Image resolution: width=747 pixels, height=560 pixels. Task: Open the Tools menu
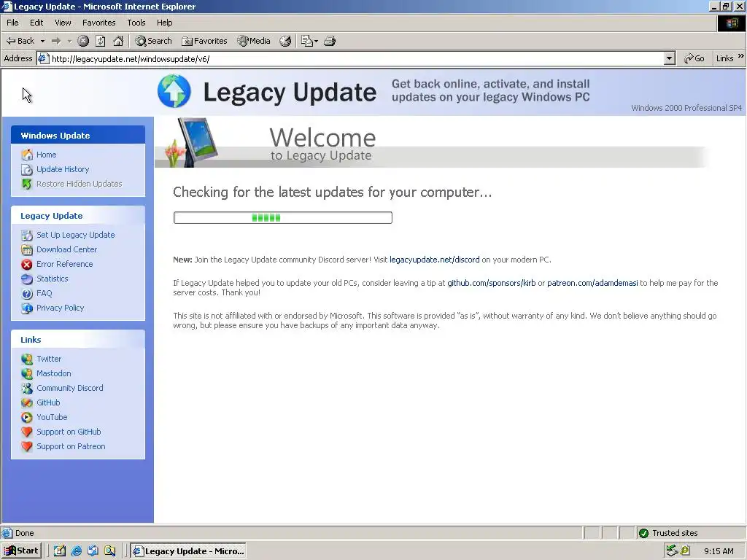(x=136, y=23)
